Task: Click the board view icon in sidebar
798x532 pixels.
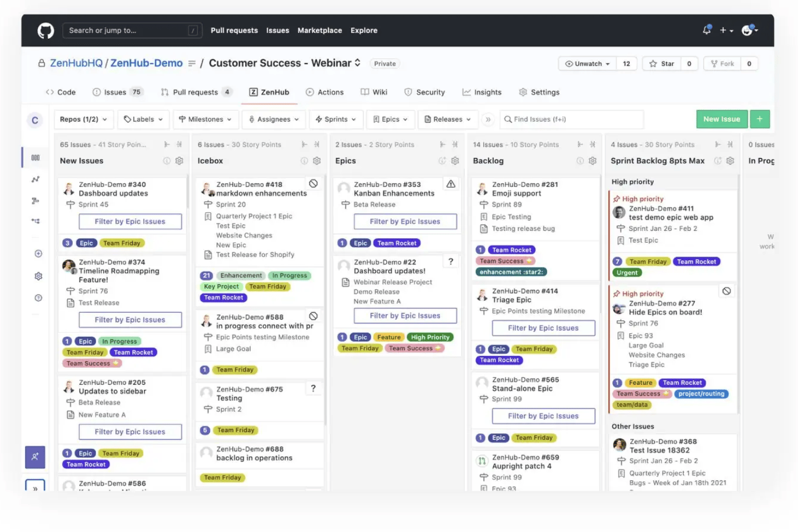Action: tap(36, 157)
